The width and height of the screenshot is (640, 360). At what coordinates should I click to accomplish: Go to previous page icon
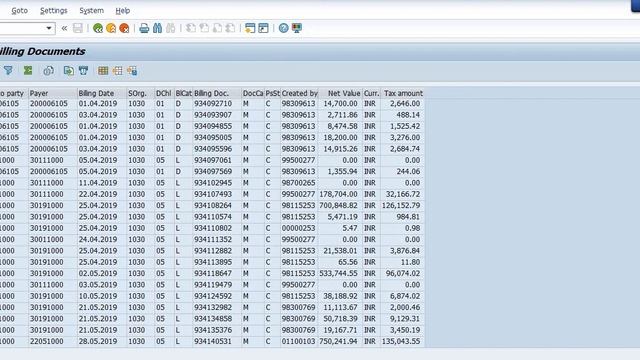tap(204, 28)
